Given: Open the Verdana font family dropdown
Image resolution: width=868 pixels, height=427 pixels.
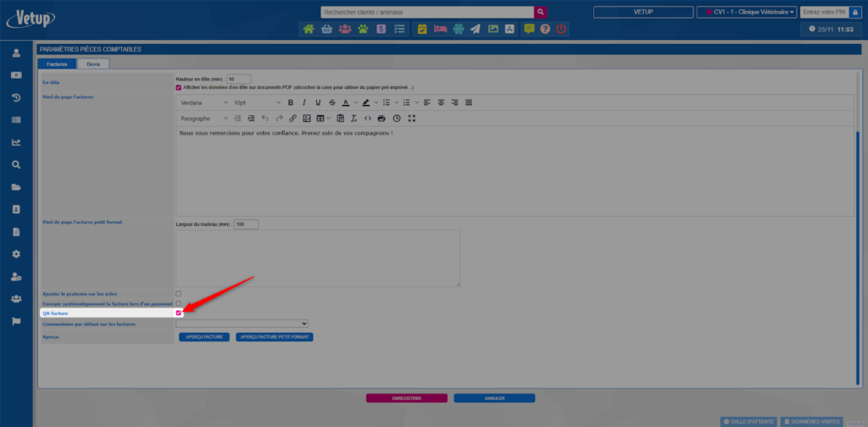Looking at the screenshot, I should [x=203, y=103].
